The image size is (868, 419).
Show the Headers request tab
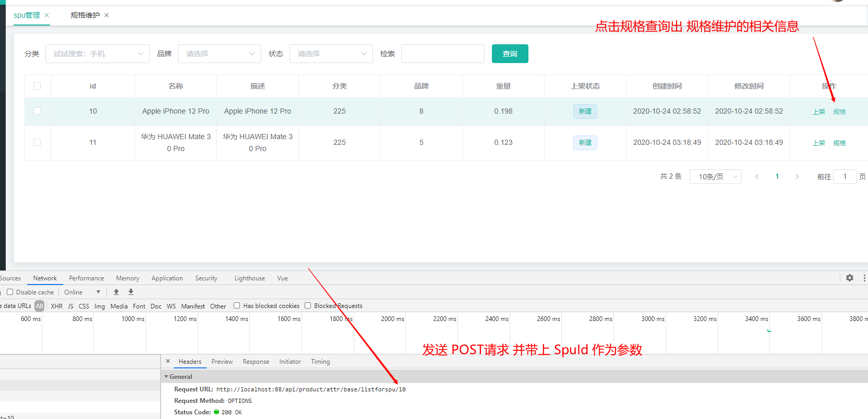(190, 362)
